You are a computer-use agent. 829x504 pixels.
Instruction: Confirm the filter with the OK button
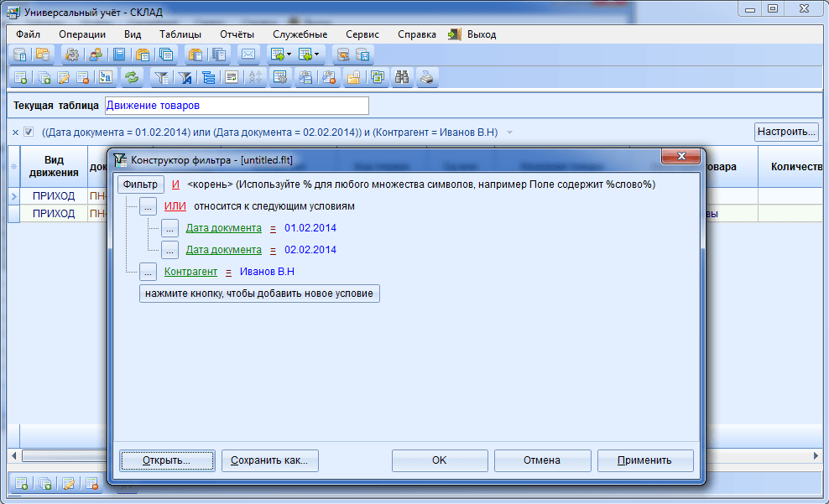[440, 460]
